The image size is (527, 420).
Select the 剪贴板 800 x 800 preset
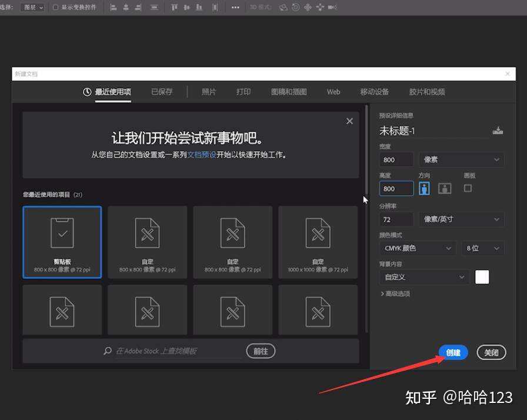62,242
